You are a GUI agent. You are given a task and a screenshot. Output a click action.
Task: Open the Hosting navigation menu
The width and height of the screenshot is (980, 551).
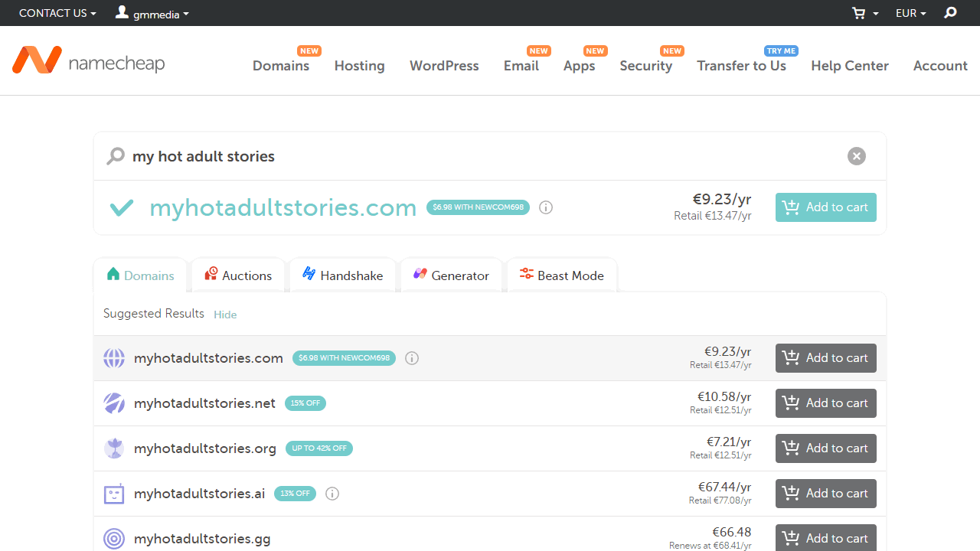coord(360,66)
